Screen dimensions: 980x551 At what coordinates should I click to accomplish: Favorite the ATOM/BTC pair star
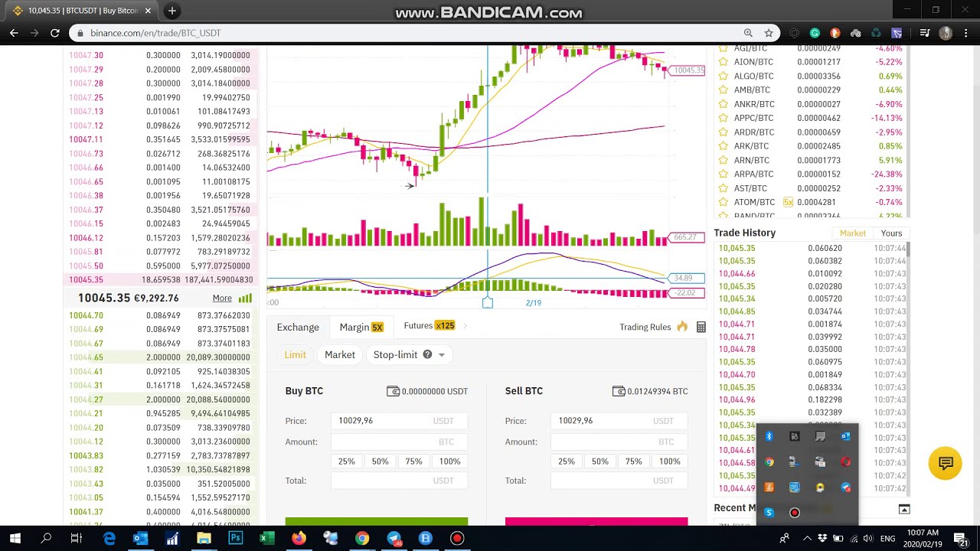click(x=723, y=202)
